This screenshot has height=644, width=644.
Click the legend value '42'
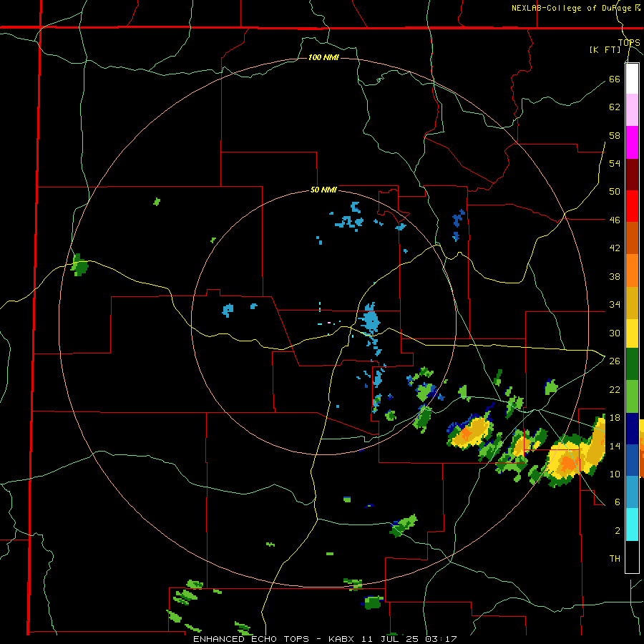(615, 248)
